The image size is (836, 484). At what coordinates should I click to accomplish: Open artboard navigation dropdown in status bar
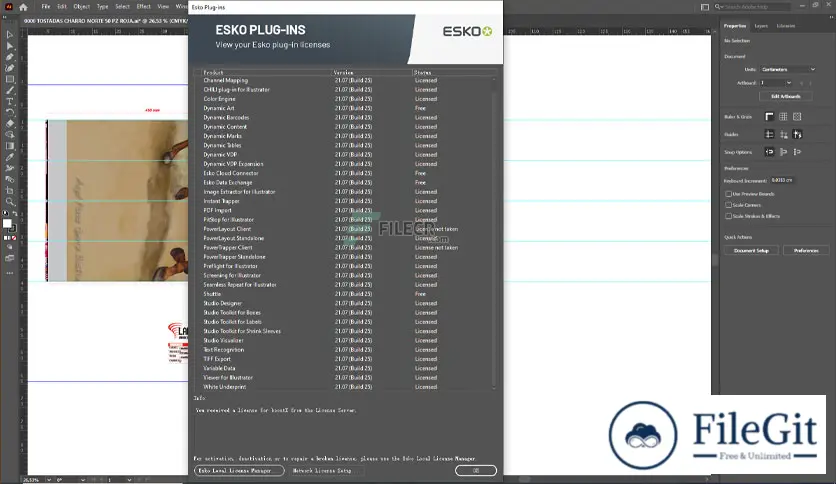[128, 480]
